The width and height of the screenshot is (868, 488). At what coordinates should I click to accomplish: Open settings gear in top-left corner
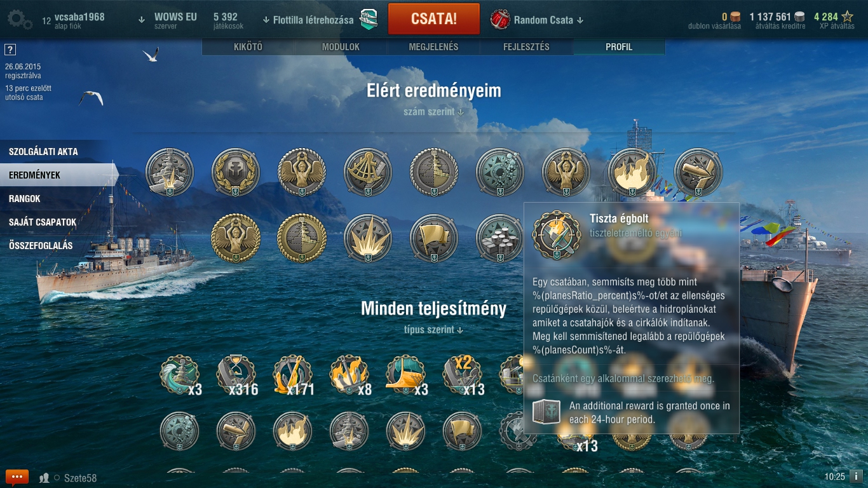click(20, 20)
